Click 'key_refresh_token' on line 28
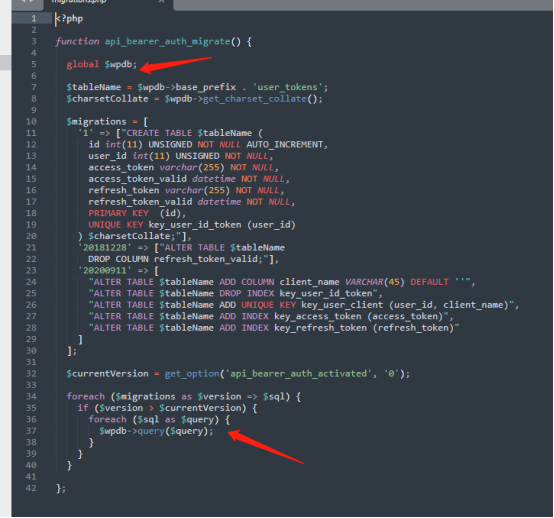Screen dimensions: 554x518 point(320,328)
